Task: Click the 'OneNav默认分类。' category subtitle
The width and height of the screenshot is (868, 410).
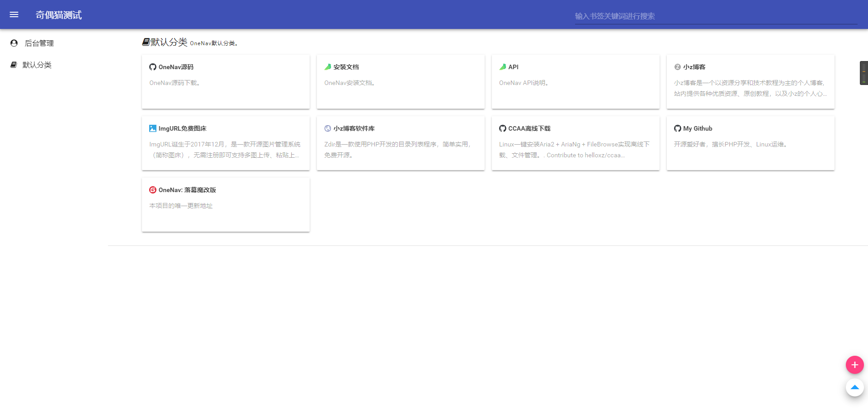Action: (214, 43)
